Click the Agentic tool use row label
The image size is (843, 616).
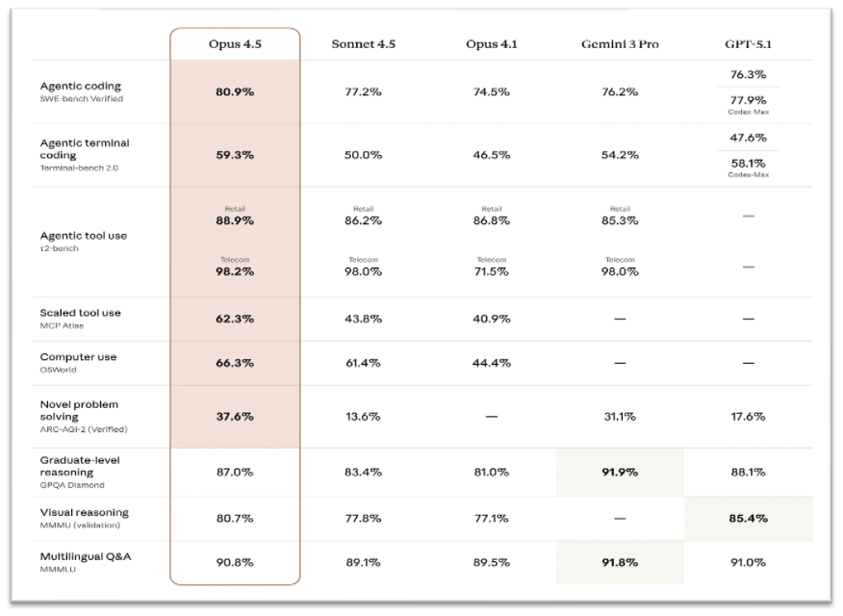(x=84, y=236)
